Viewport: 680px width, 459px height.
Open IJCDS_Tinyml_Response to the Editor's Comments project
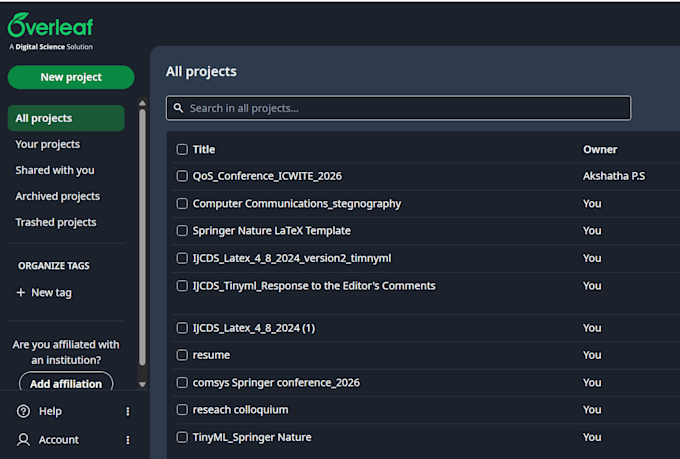[x=314, y=285]
